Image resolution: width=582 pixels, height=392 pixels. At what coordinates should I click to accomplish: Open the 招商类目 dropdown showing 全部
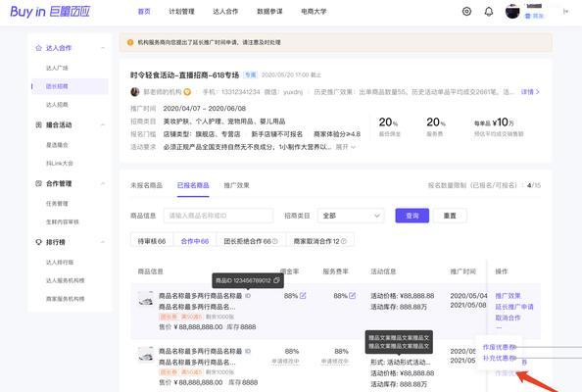point(351,216)
